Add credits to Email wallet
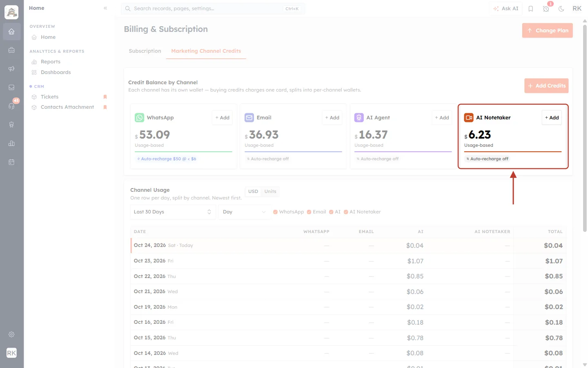The width and height of the screenshot is (588, 368). 332,118
